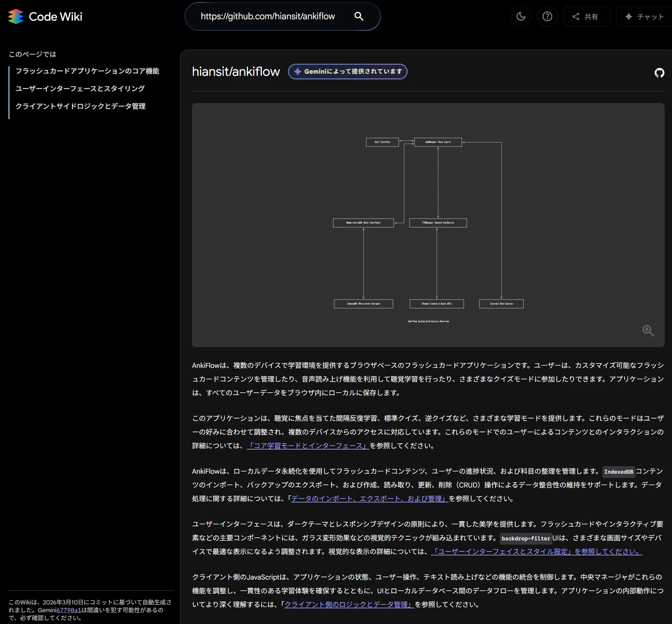This screenshot has height=624, width=672.
Task: Click the AppManager (Core Logic) diagram node
Action: (438, 142)
